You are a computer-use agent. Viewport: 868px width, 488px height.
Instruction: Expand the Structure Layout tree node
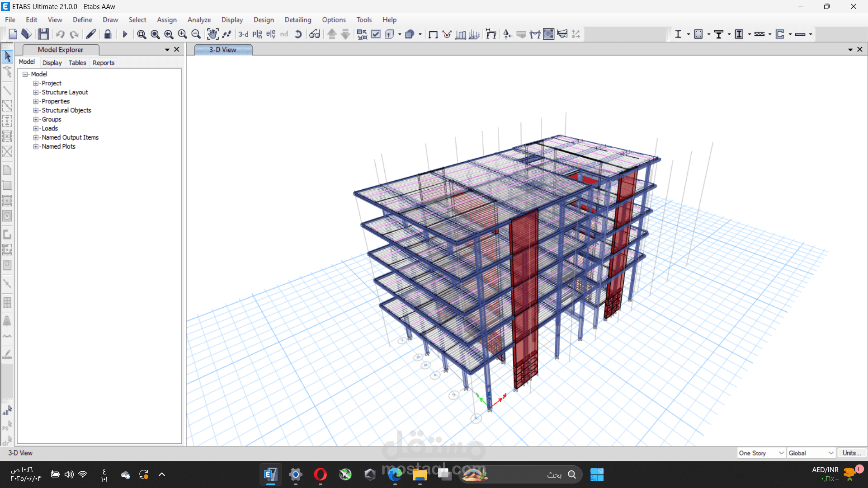(36, 92)
